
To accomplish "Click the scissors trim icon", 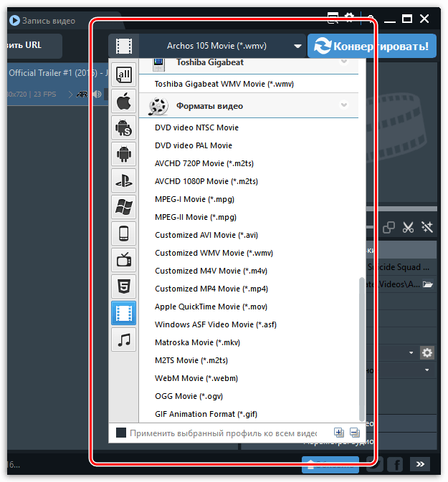I will point(408,228).
